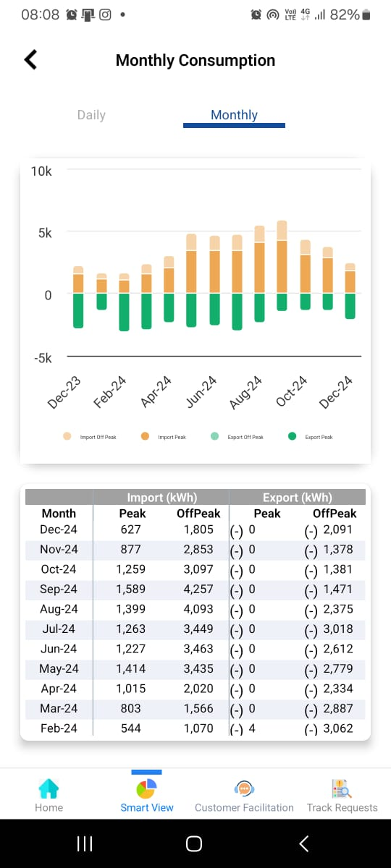Toggle the Import Off Peak legend series
Viewport: 391px width, 868px height.
coord(90,437)
